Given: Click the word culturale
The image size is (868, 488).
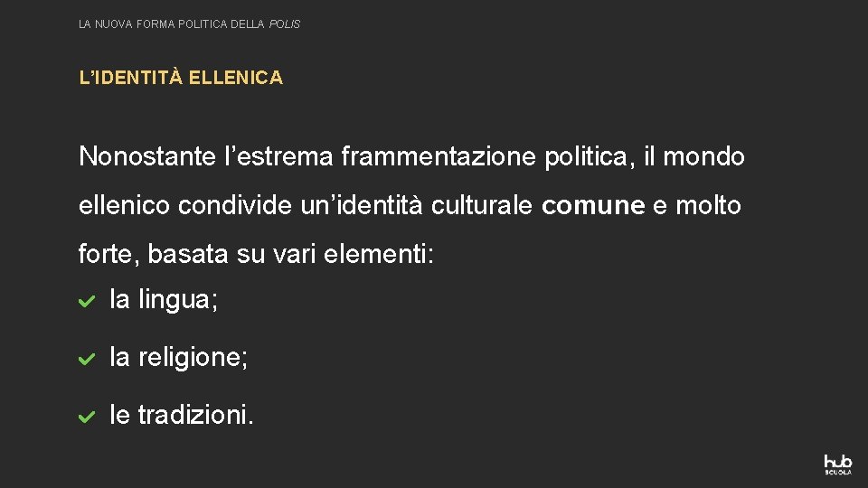Looking at the screenshot, I should [482, 205].
